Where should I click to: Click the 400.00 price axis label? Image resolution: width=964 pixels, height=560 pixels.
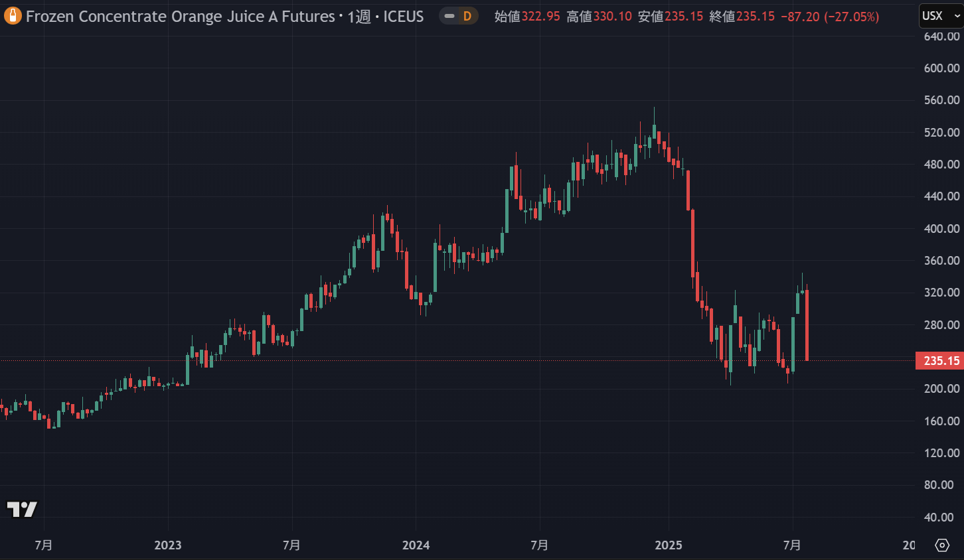pyautogui.click(x=941, y=229)
